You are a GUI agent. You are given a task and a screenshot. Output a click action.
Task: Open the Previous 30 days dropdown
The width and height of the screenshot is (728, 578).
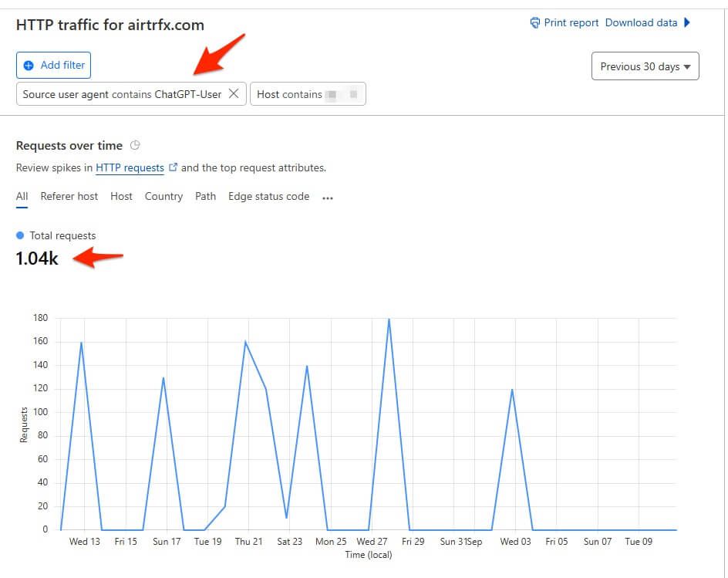pos(645,66)
